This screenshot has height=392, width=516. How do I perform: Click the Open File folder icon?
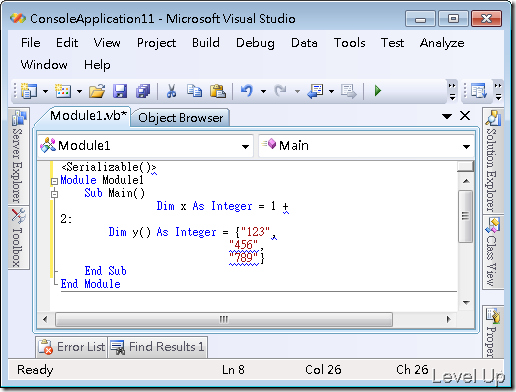coord(97,91)
